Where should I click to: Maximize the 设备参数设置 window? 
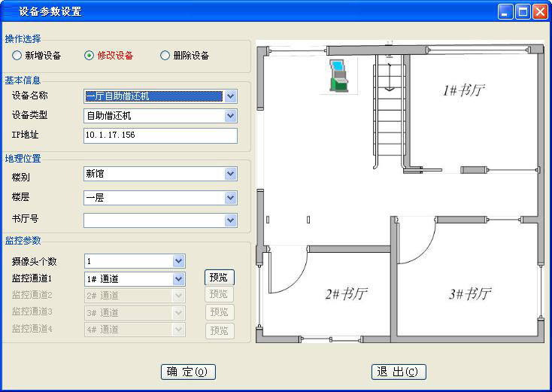pos(523,11)
